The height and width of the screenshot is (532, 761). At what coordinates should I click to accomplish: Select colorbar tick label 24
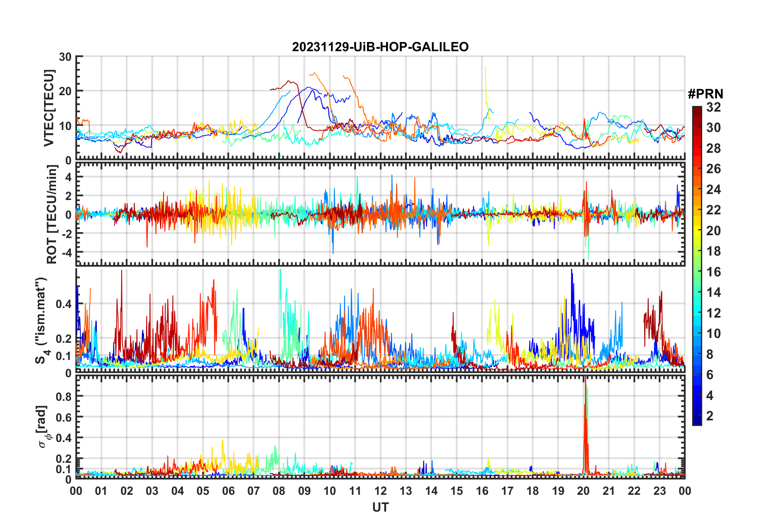click(713, 190)
